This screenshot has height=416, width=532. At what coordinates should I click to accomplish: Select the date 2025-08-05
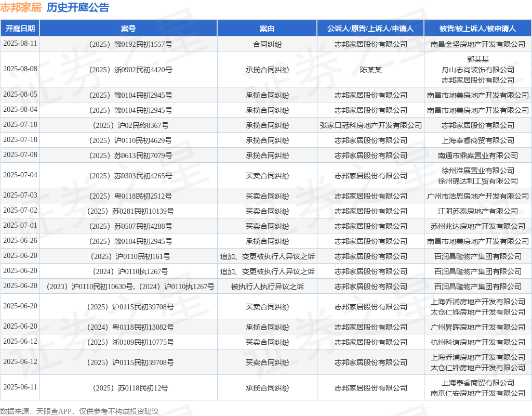pos(20,95)
